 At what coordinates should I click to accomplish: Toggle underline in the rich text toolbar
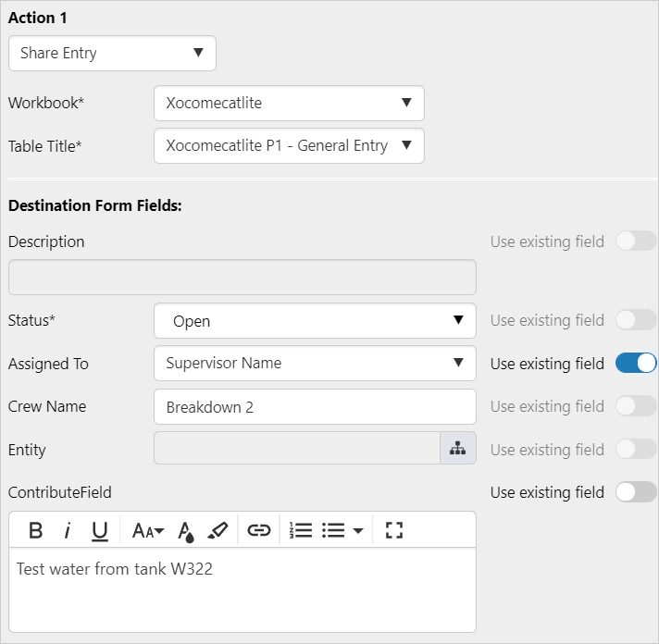click(100, 530)
